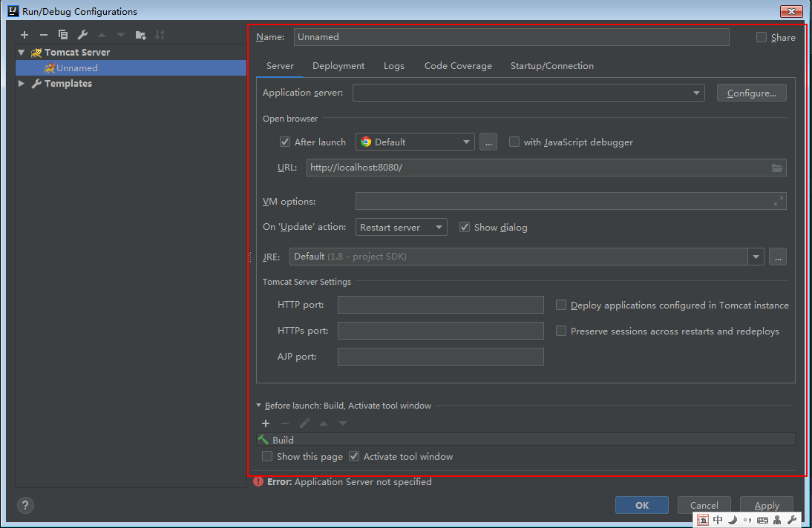The image size is (812, 528).
Task: Open the JRE dropdown arrow
Action: [x=756, y=257]
